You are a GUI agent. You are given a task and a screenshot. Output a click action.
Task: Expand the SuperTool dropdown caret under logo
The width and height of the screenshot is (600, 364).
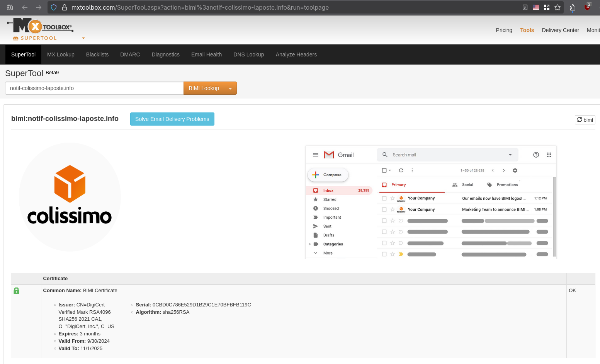point(83,38)
